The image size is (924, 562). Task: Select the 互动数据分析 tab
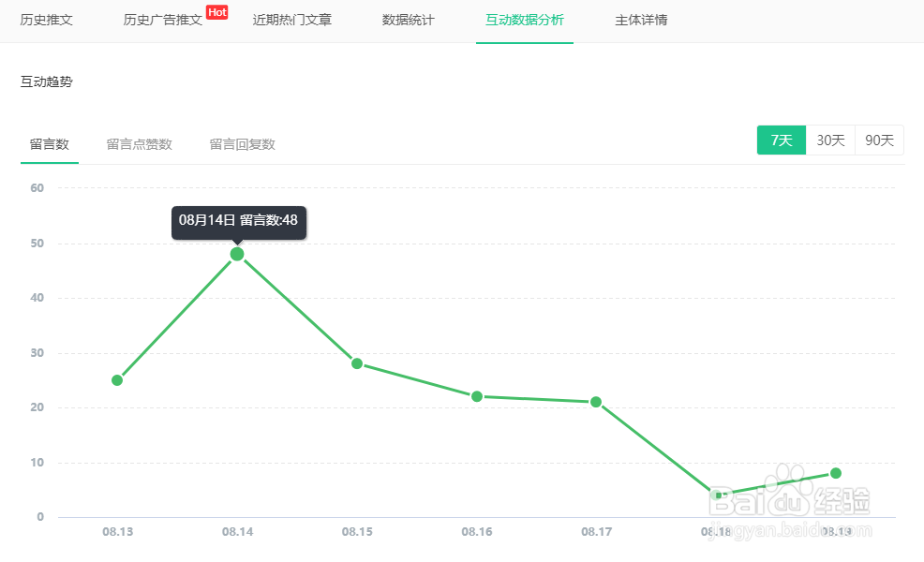pos(525,20)
